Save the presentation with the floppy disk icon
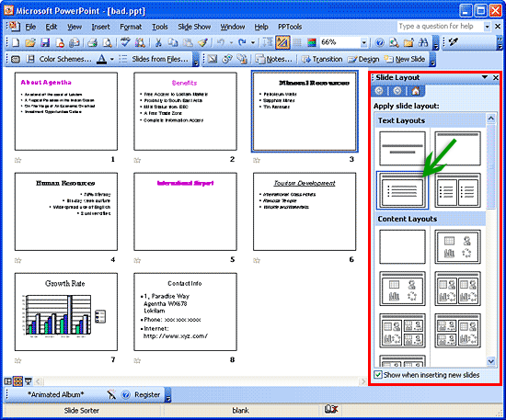The width and height of the screenshot is (506, 420). click(45, 42)
